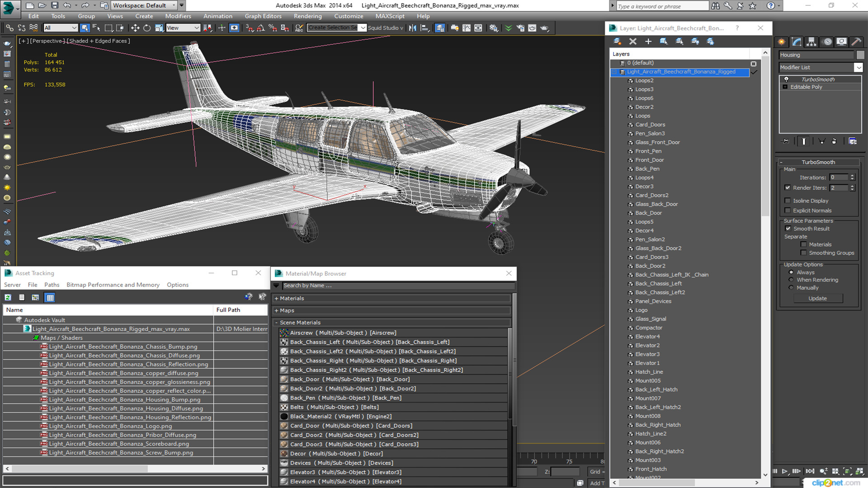Toggle TurboSmooth modifier lightbulb
Image resolution: width=868 pixels, height=488 pixels.
tap(786, 79)
